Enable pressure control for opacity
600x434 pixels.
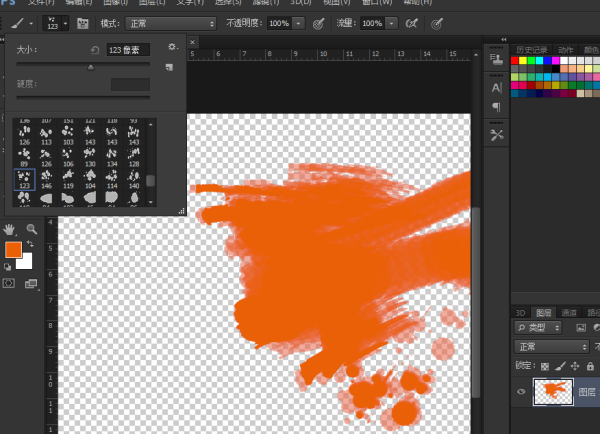(x=318, y=24)
